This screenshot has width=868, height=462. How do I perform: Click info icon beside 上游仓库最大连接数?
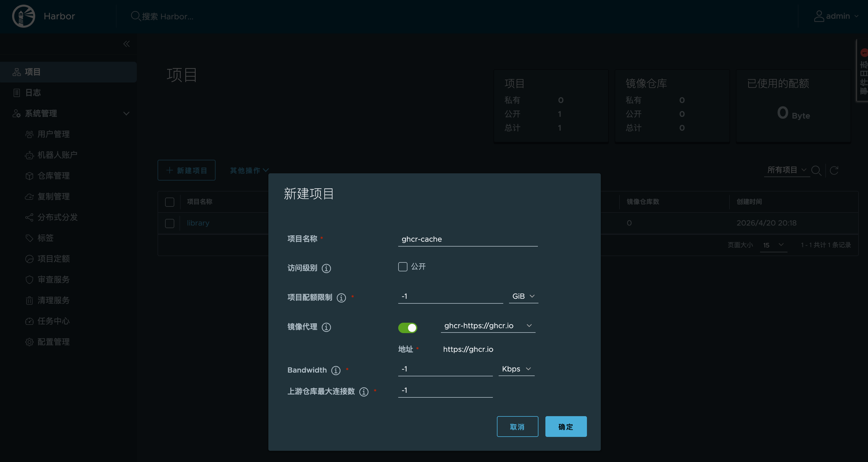pos(364,392)
